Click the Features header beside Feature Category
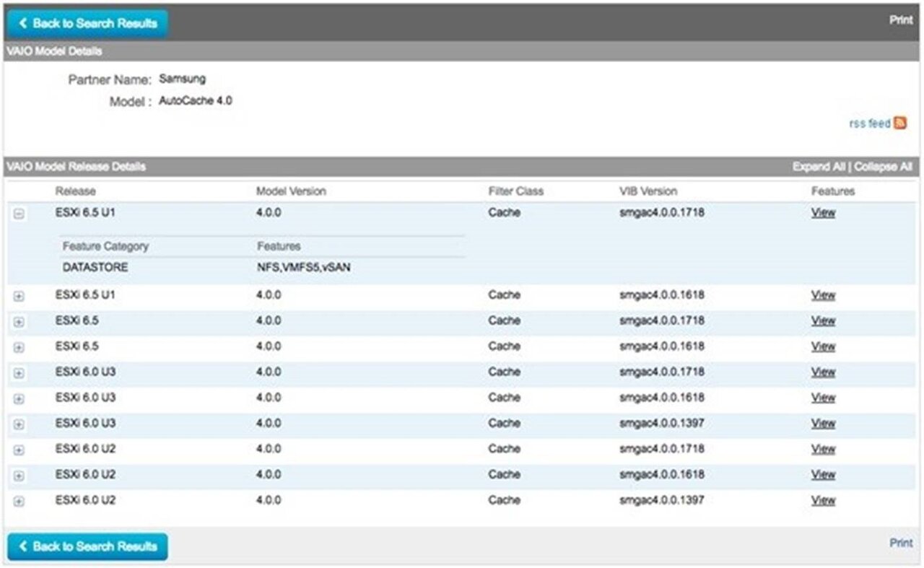The height and width of the screenshot is (568, 924). [x=279, y=246]
